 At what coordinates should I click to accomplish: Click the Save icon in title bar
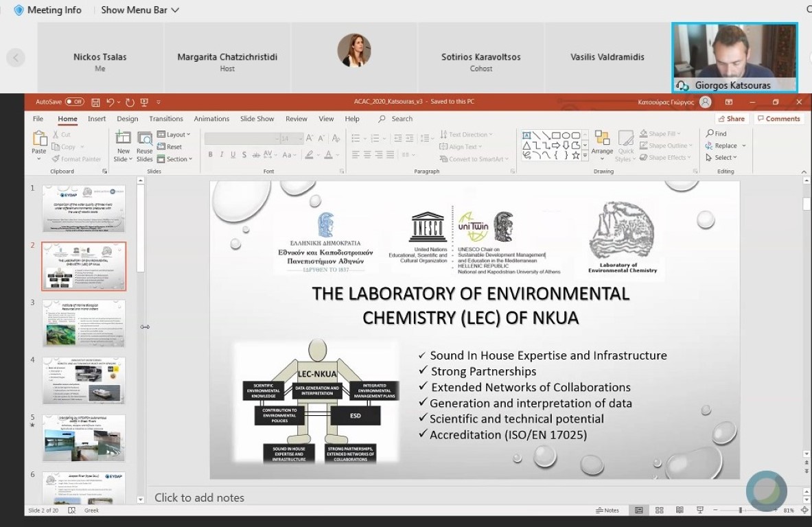[95, 102]
